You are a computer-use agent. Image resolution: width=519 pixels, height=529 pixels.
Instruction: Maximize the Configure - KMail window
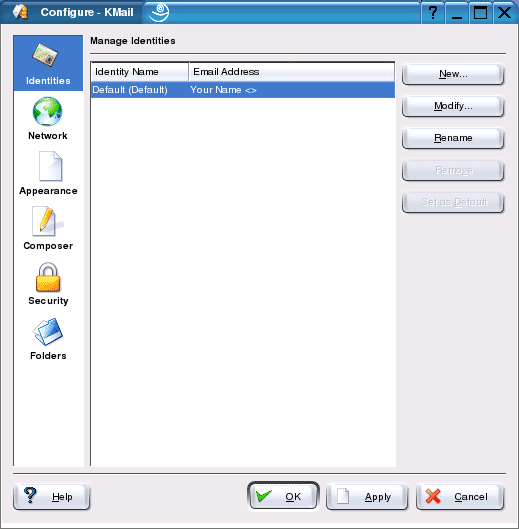[x=480, y=13]
